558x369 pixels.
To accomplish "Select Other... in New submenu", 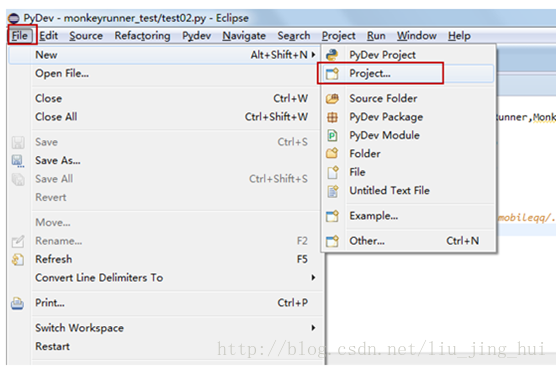I will click(x=408, y=241).
